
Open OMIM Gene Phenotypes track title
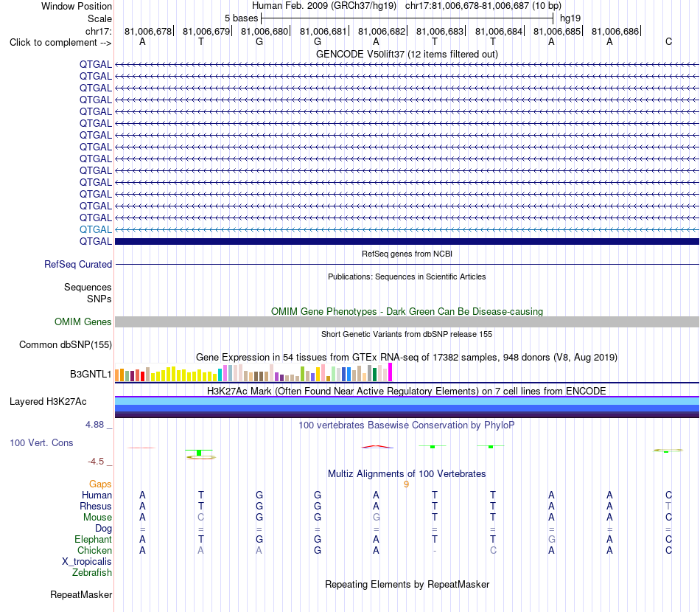pyautogui.click(x=407, y=311)
